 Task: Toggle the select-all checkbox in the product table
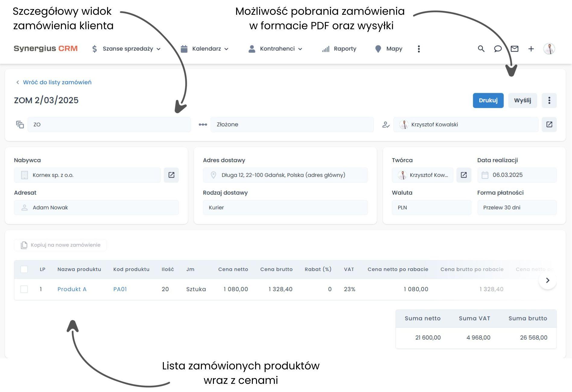[25, 269]
